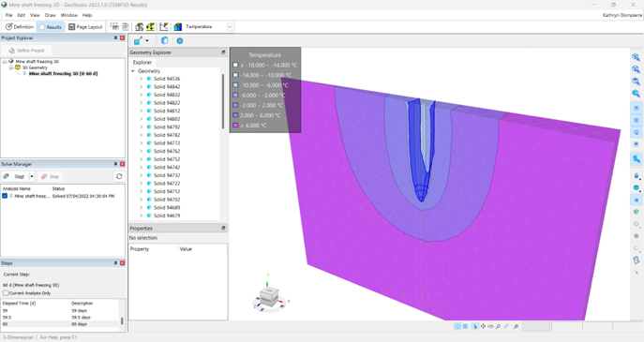This screenshot has height=342, width=644.
Task: Open the Draw menu
Action: [x=50, y=15]
